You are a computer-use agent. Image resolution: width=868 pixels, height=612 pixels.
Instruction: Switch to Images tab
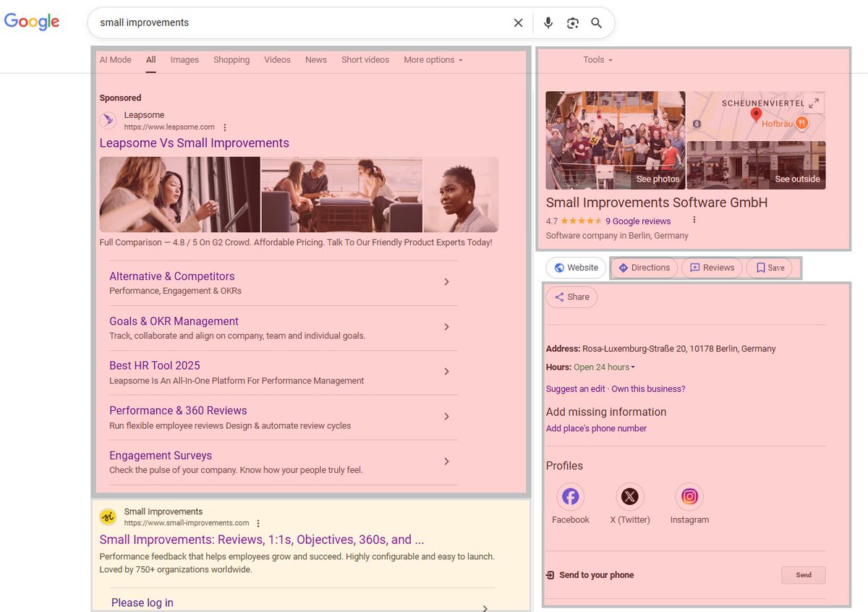pos(184,60)
